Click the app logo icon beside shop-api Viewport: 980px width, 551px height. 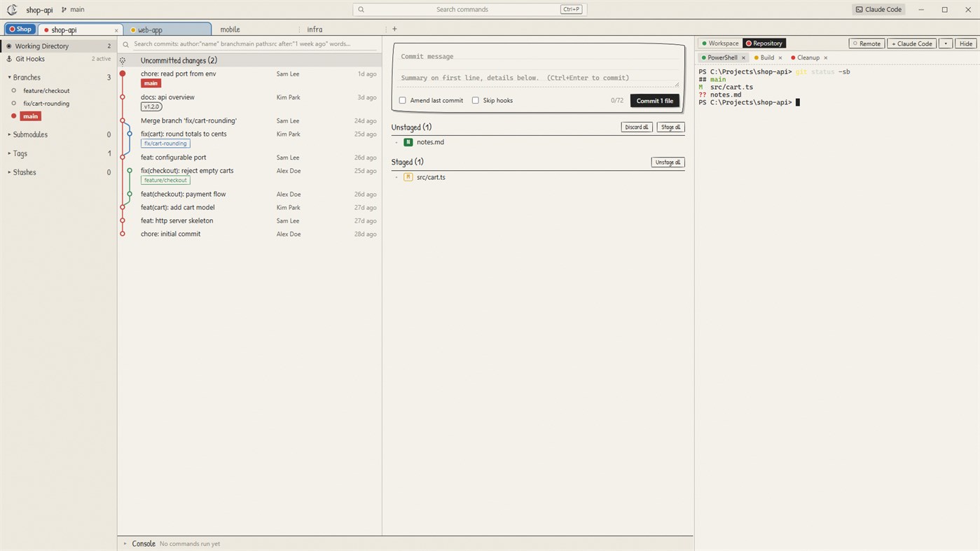click(12, 10)
